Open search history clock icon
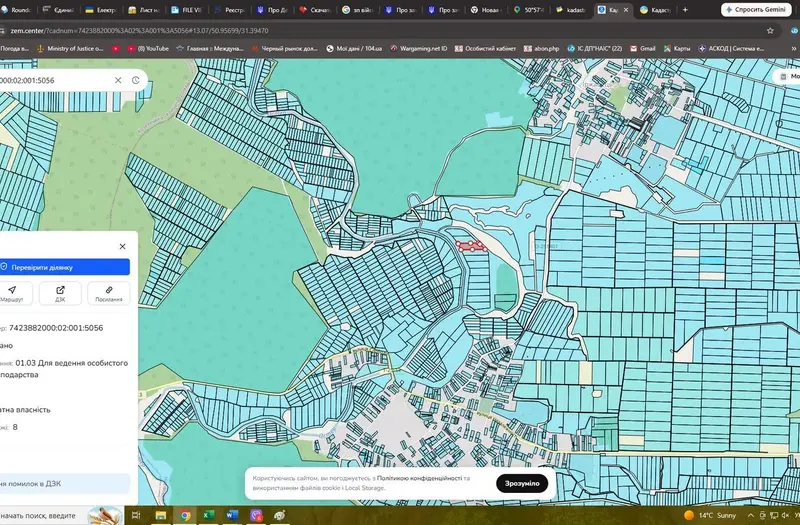The height and width of the screenshot is (525, 800). [x=136, y=80]
